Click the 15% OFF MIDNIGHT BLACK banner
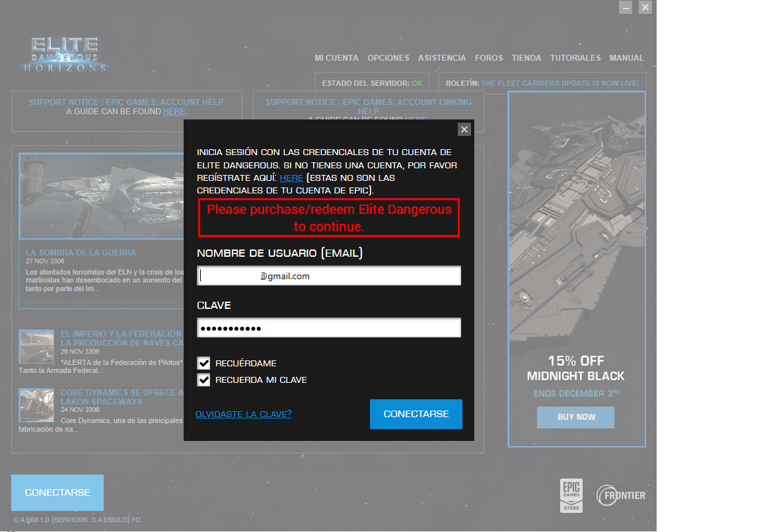The width and height of the screenshot is (761, 532). click(x=577, y=269)
